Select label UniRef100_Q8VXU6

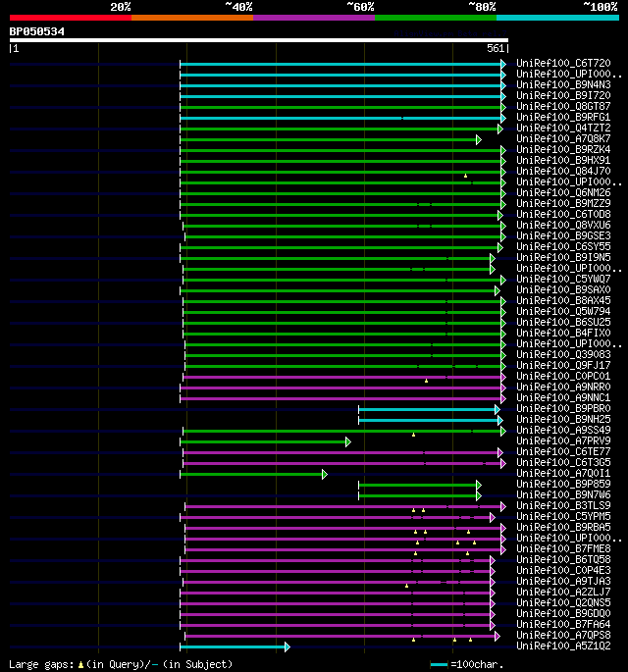(x=563, y=225)
